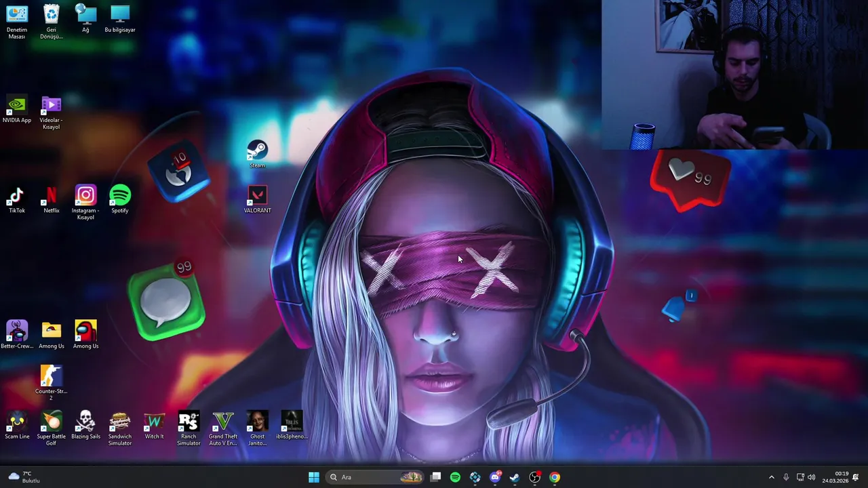
Task: Open Geri Dönüşüm recycle bin icon
Action: 52,21
